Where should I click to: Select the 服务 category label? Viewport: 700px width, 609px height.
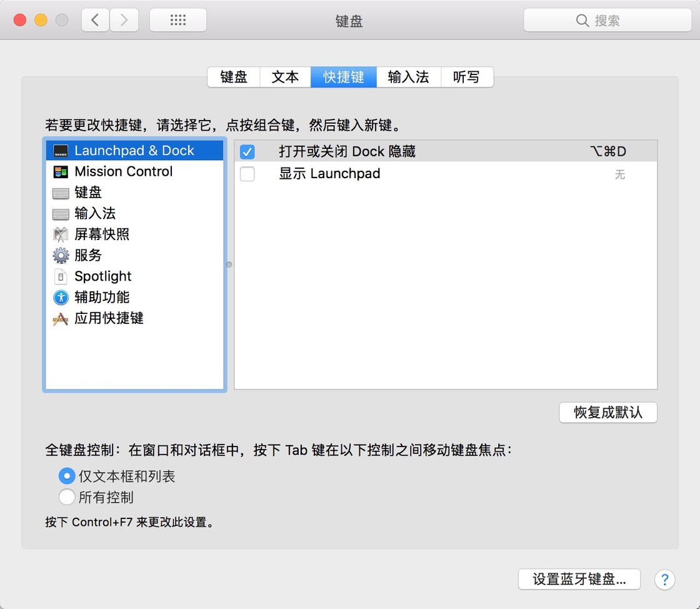[x=88, y=255]
